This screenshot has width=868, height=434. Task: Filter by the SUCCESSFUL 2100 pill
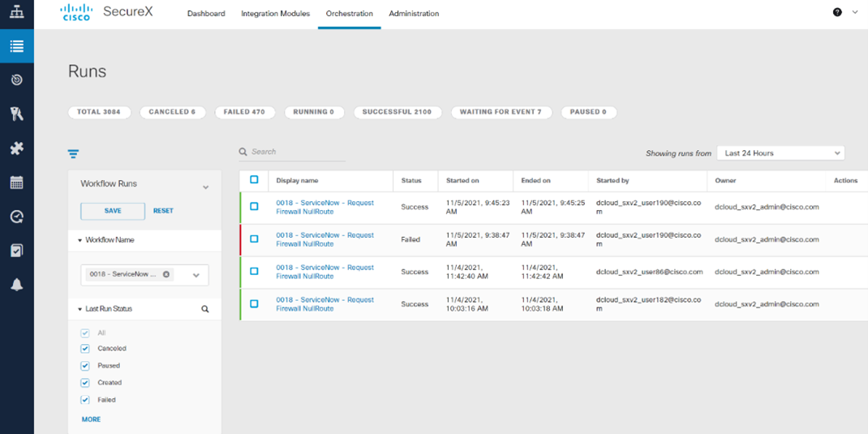click(397, 112)
